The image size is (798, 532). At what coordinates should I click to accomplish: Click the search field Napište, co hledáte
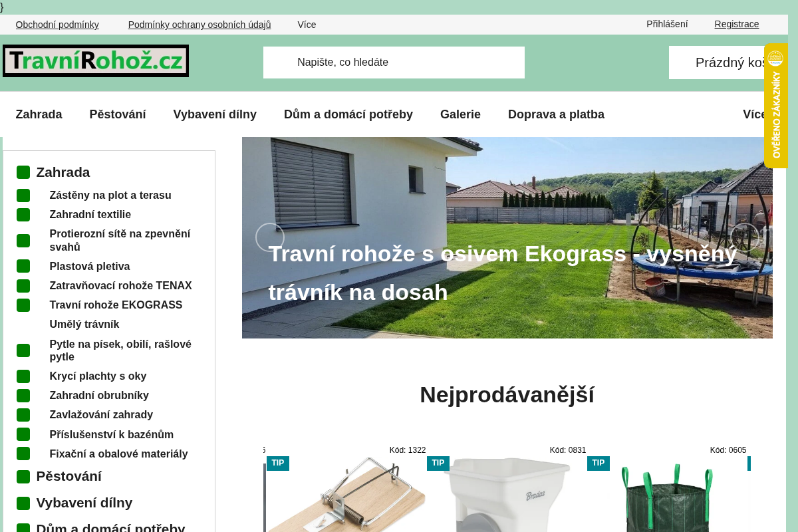tap(394, 63)
